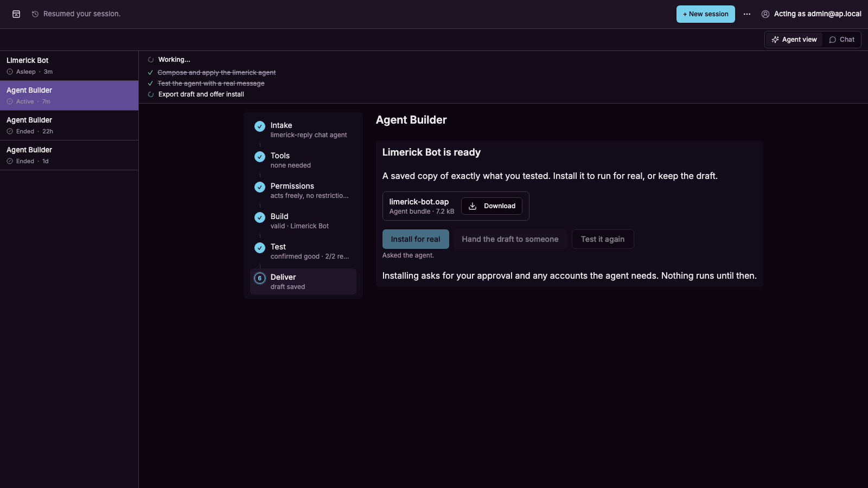
Task: Click the user account avatar icon
Action: click(x=765, y=14)
